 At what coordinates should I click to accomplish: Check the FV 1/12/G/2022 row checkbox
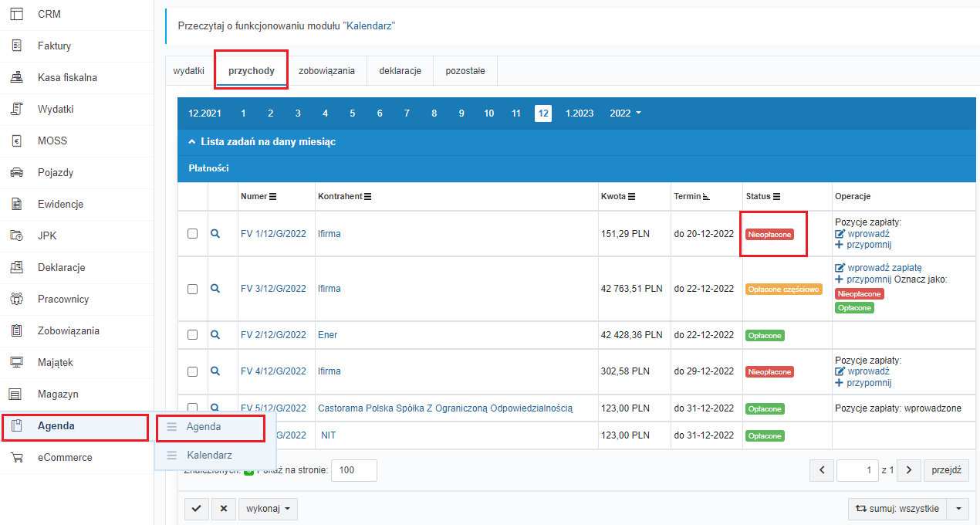(193, 234)
